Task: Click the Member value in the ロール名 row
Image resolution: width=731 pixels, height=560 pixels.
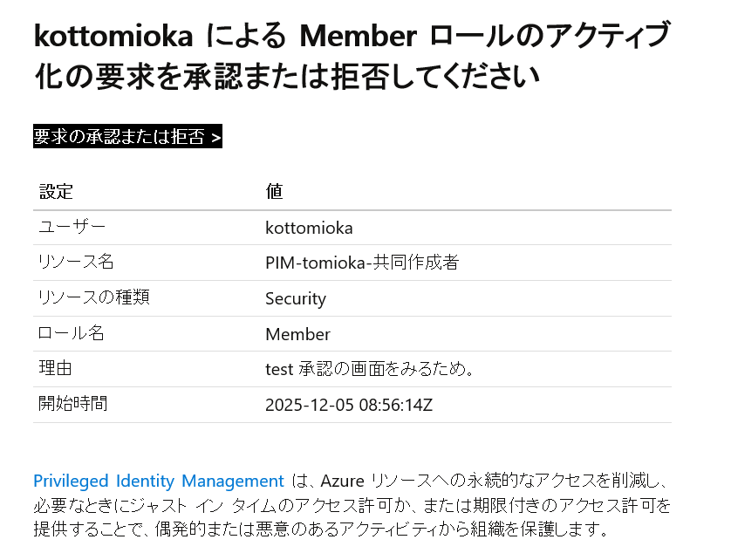Action: 297,334
